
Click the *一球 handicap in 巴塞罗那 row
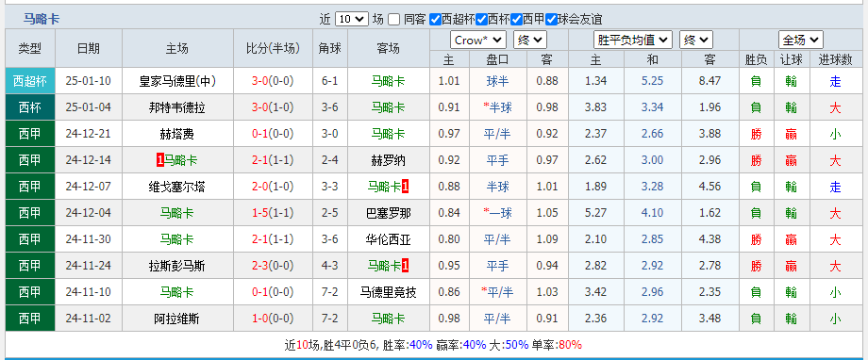click(497, 213)
